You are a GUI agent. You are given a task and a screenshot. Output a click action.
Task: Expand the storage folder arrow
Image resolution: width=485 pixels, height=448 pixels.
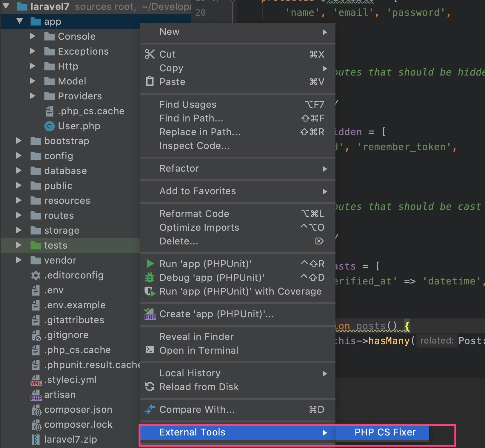pos(19,230)
